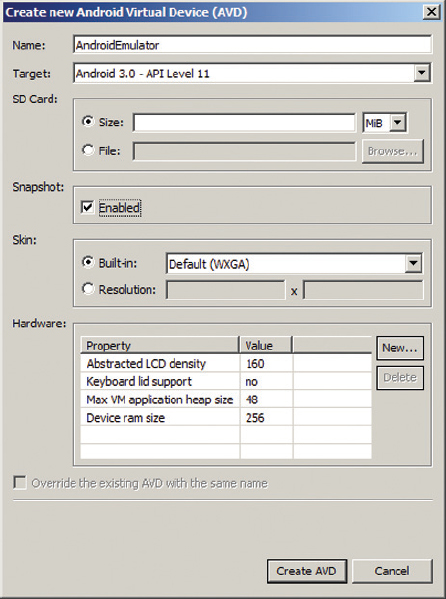Screen dimensions: 446x599
Task: Click the disabled Browse... button
Action: tap(392, 151)
